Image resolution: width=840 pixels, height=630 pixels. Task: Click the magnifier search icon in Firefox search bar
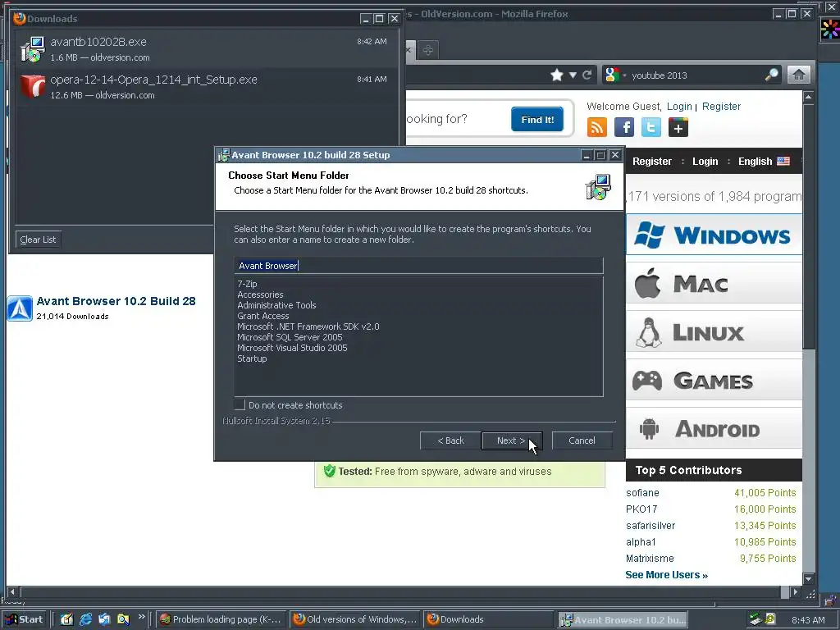(x=771, y=75)
